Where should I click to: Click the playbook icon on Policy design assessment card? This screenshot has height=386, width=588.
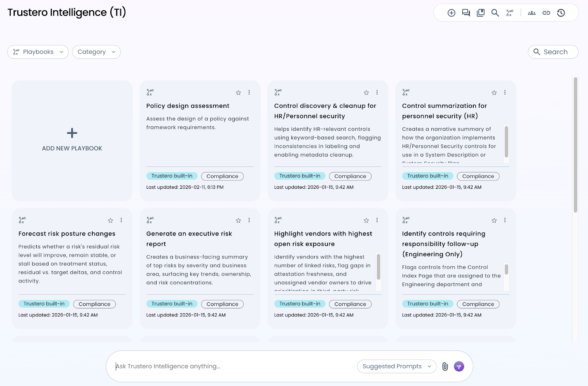[150, 92]
